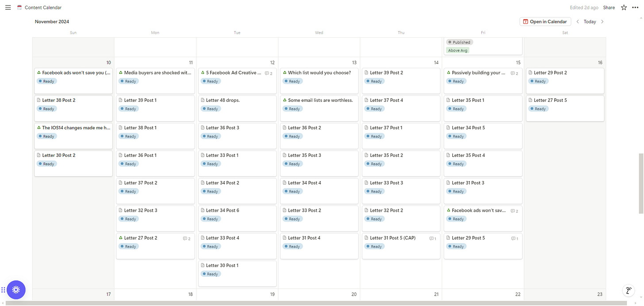Screen dimensions: 644x306
Task: Open Letter 33 Post 2 card
Action: tap(319, 218)
